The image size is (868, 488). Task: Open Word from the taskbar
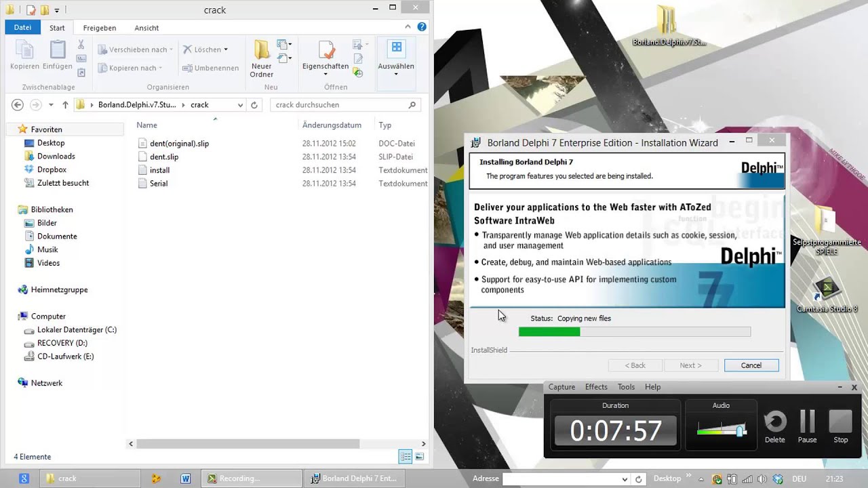(x=185, y=479)
